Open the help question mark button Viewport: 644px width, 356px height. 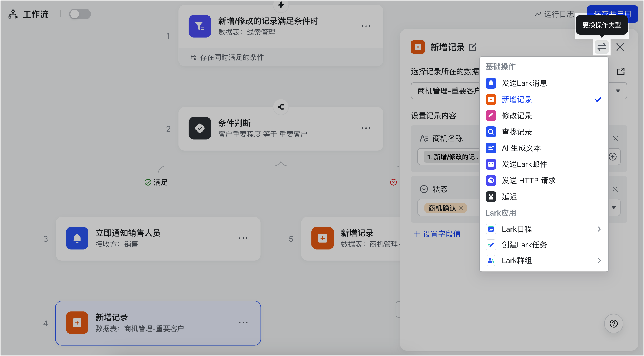[614, 324]
